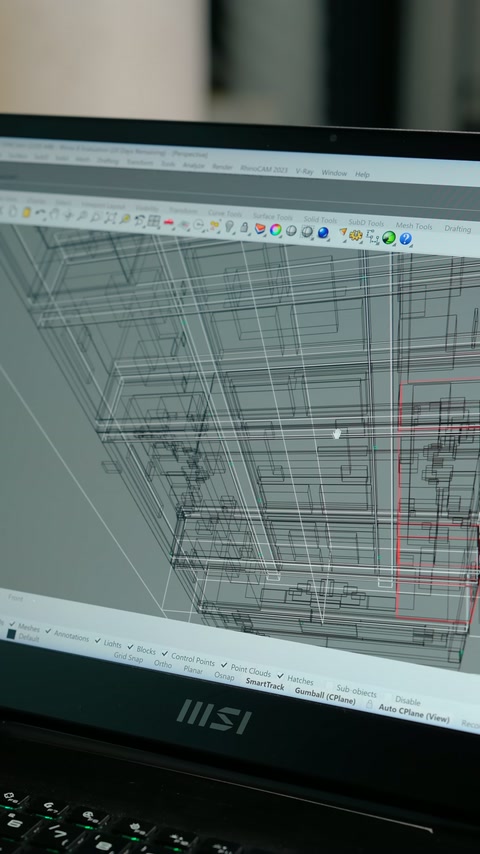Uncheck the Lights filter checkbox
Image resolution: width=480 pixels, height=854 pixels.
click(98, 640)
